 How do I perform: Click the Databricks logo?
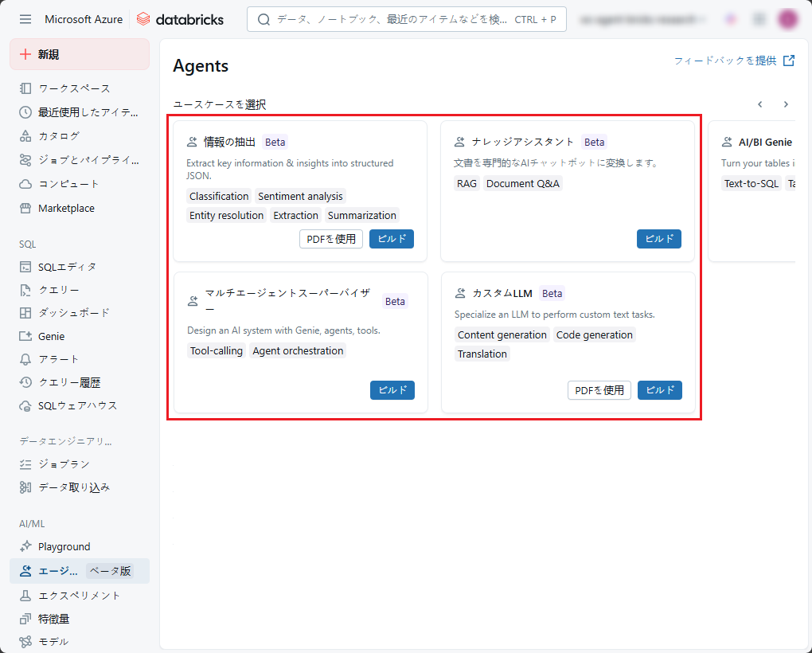(180, 19)
